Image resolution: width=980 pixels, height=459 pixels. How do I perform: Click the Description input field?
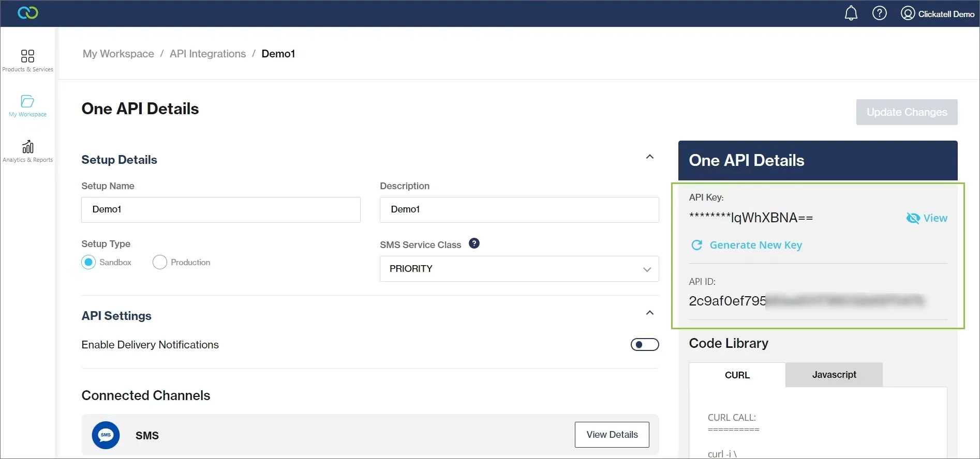519,210
